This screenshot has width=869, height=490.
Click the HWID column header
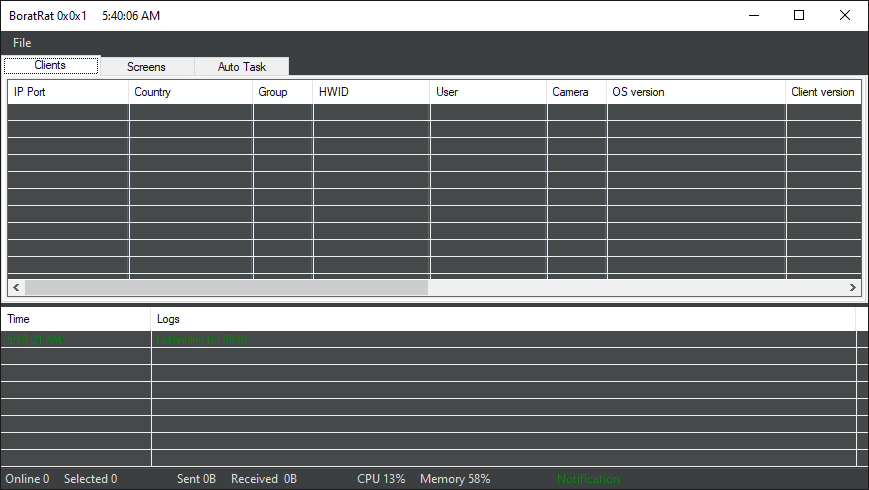(x=371, y=92)
